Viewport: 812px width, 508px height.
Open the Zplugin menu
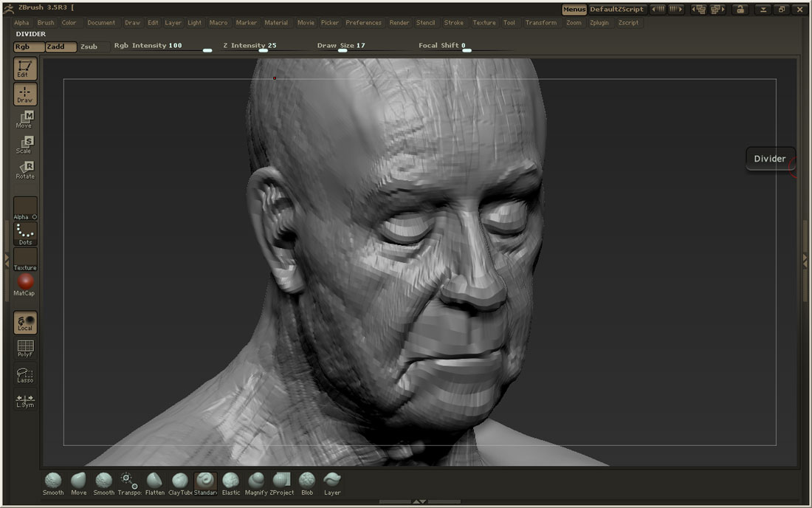tap(599, 23)
